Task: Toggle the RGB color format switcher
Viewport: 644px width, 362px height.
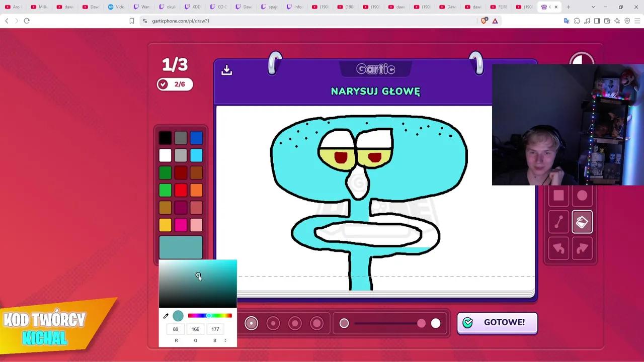Action: tap(225, 340)
